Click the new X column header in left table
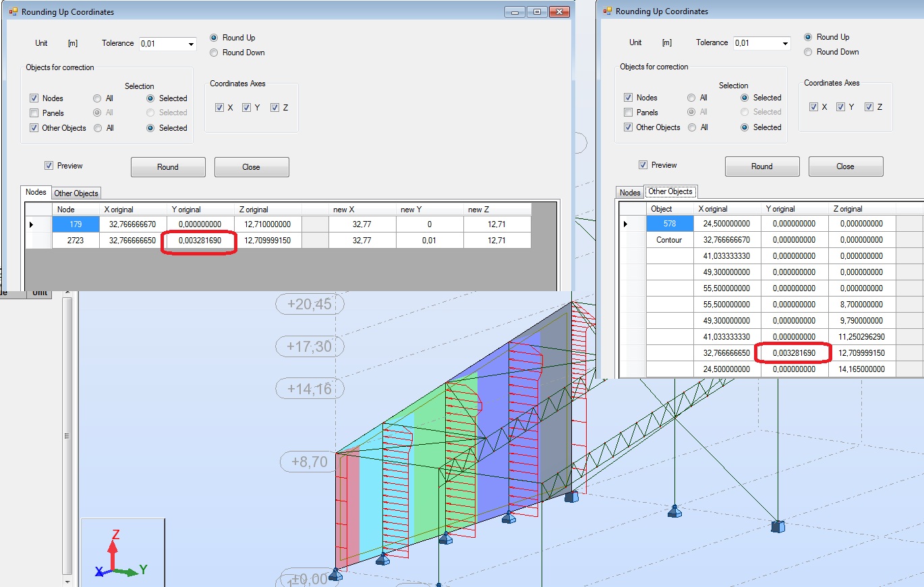 [362, 210]
